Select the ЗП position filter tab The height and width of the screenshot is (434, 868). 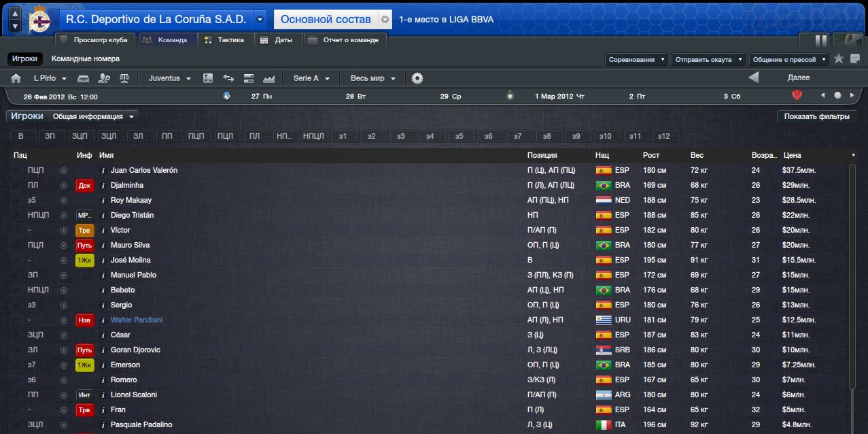point(50,136)
